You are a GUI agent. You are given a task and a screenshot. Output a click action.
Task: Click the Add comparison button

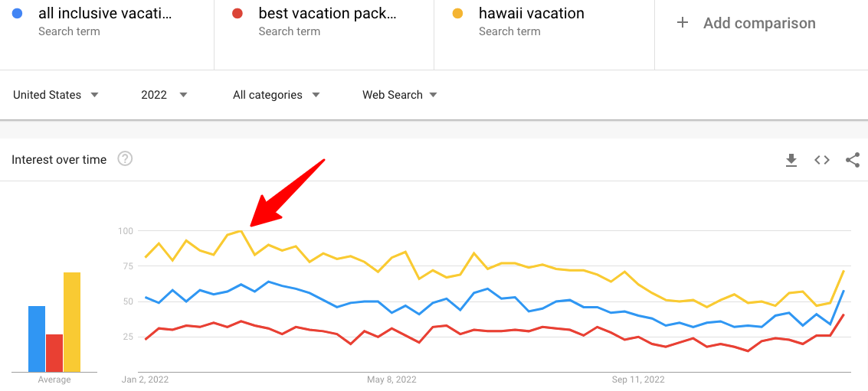(758, 23)
